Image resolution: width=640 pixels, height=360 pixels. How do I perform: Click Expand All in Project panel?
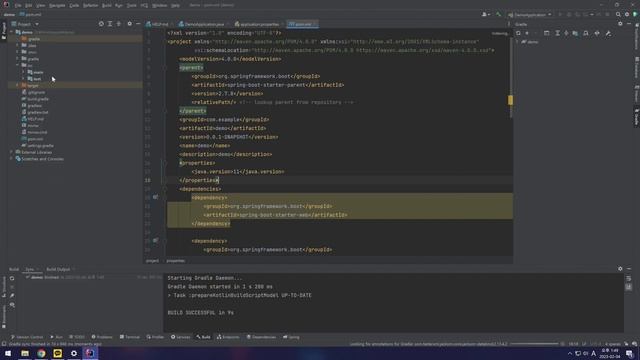[x=110, y=24]
